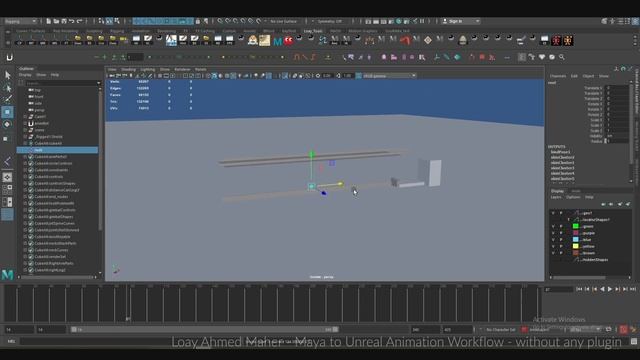Click the Open Scene folder icon

[56, 21]
